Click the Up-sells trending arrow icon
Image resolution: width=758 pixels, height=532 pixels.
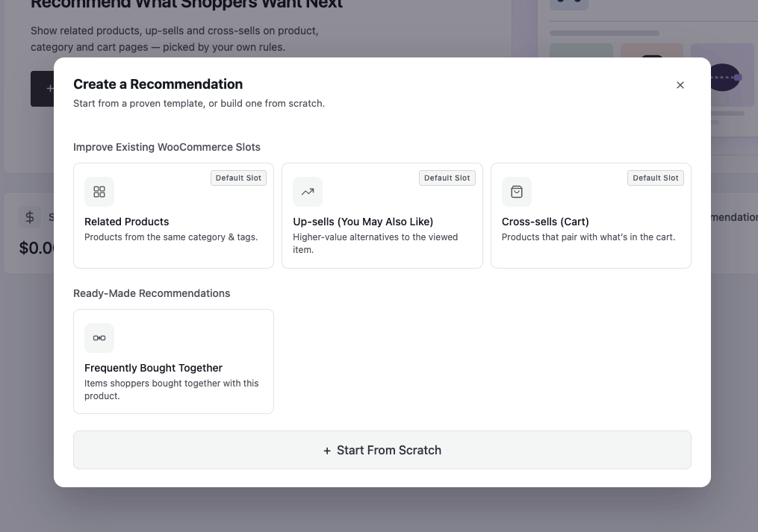click(x=308, y=192)
